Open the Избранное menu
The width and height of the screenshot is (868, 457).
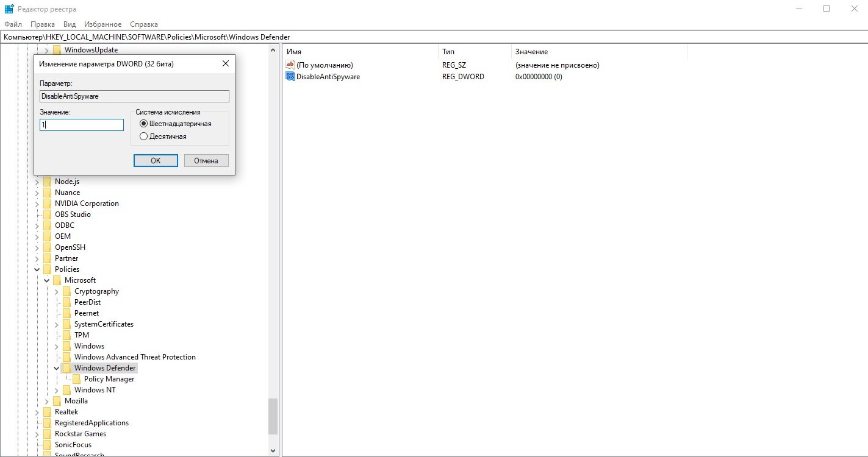click(103, 24)
